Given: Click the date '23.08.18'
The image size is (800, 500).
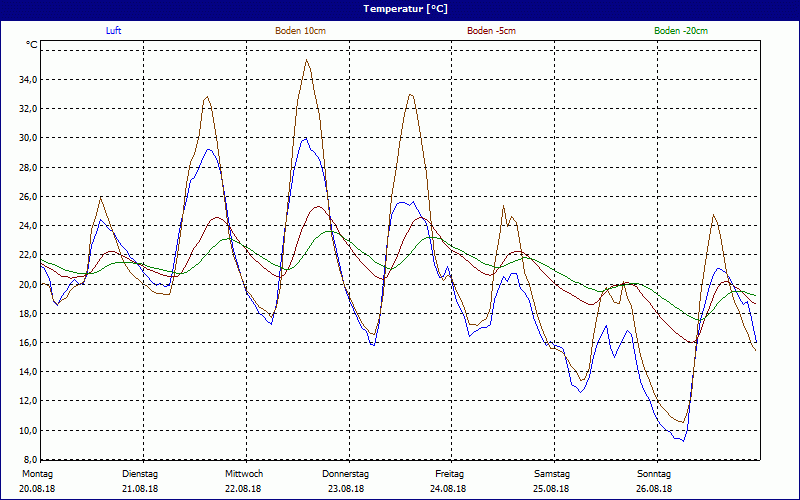Looking at the screenshot, I should [x=345, y=489].
